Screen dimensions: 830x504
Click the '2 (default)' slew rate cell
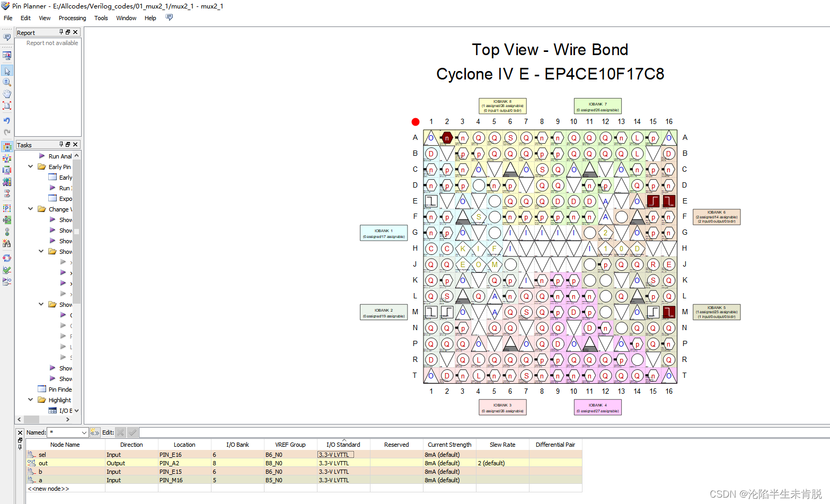tap(502, 463)
